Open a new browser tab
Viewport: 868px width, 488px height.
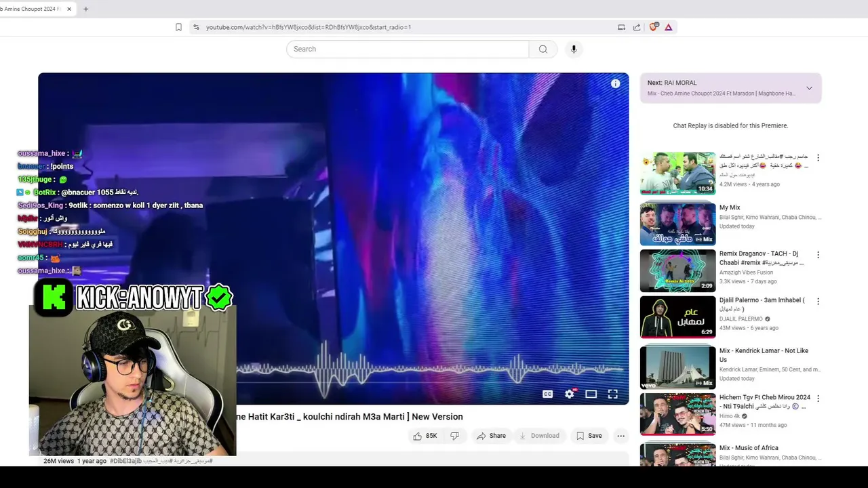85,9
